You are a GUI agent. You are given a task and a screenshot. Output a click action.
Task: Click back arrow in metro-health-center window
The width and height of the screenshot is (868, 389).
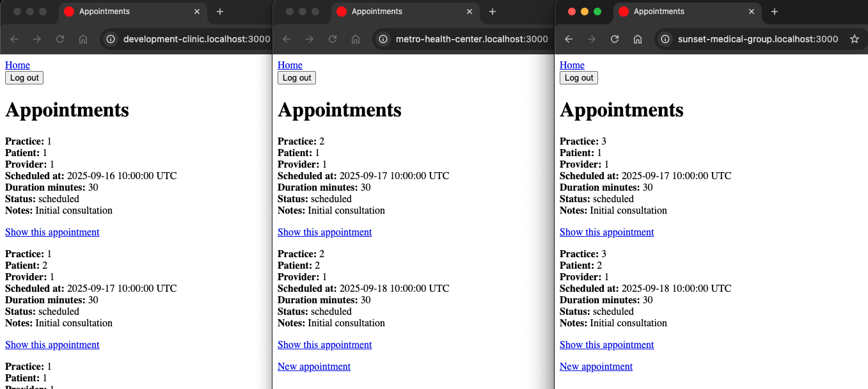point(287,39)
